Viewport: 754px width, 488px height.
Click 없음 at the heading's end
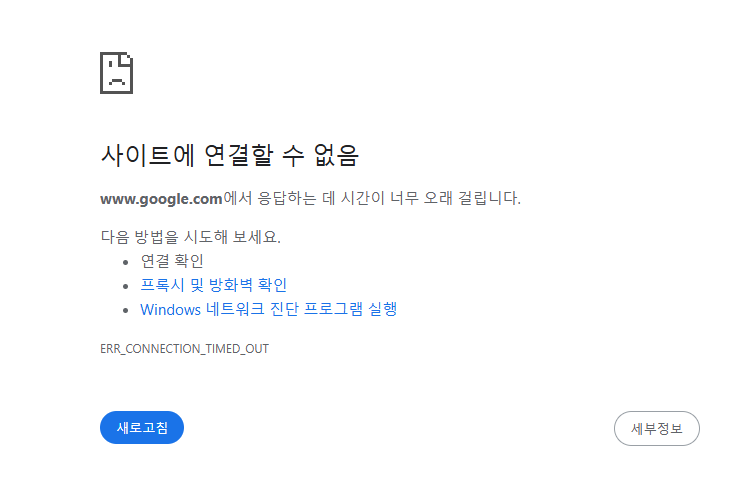[x=336, y=155]
